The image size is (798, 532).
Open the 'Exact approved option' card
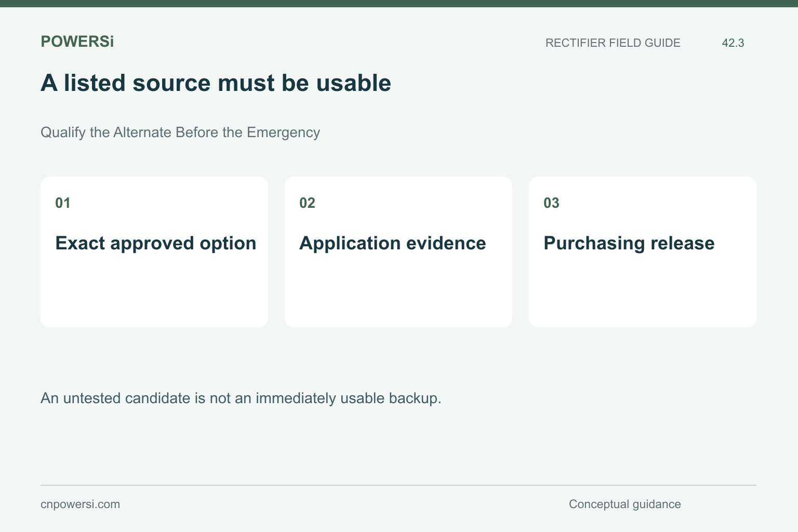pyautogui.click(x=154, y=252)
